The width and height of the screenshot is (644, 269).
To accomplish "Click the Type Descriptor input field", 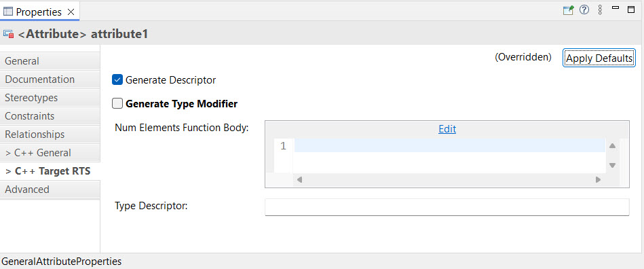I will (x=447, y=207).
